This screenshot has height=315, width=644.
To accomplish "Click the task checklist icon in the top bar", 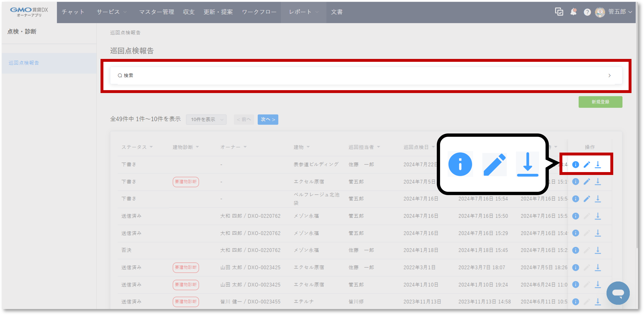I will pyautogui.click(x=559, y=12).
